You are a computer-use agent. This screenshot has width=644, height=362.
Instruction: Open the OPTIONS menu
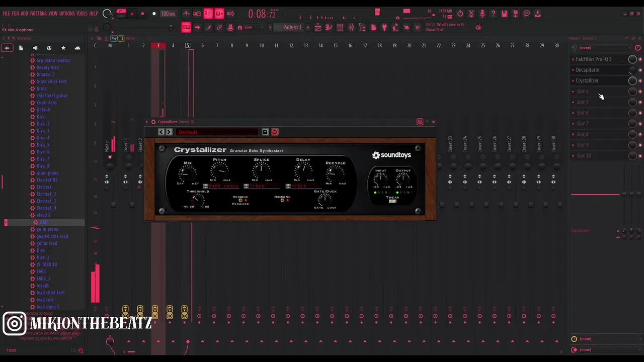point(67,14)
